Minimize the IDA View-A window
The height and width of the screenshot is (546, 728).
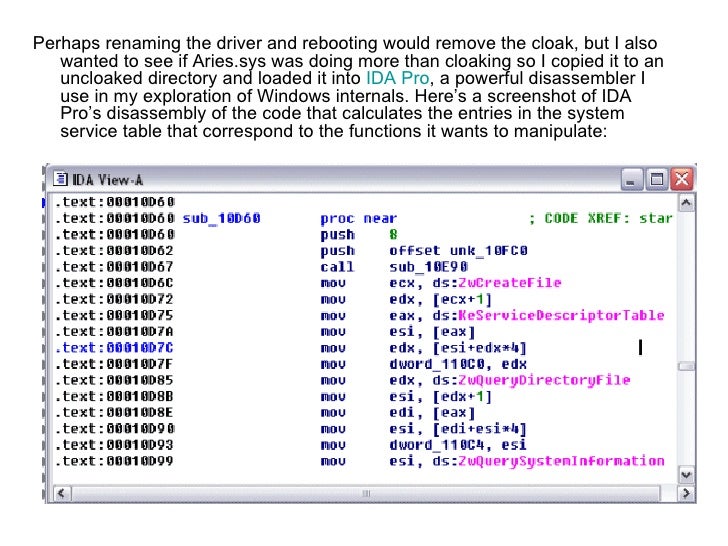(x=631, y=179)
